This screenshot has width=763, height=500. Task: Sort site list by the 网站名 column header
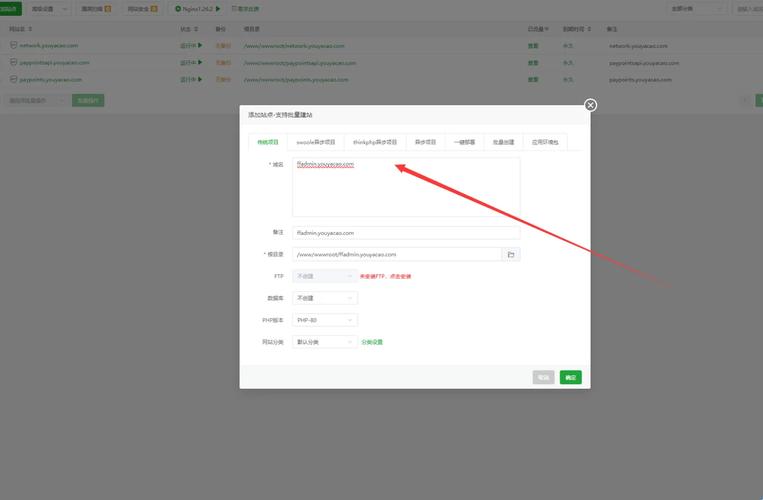[19, 29]
